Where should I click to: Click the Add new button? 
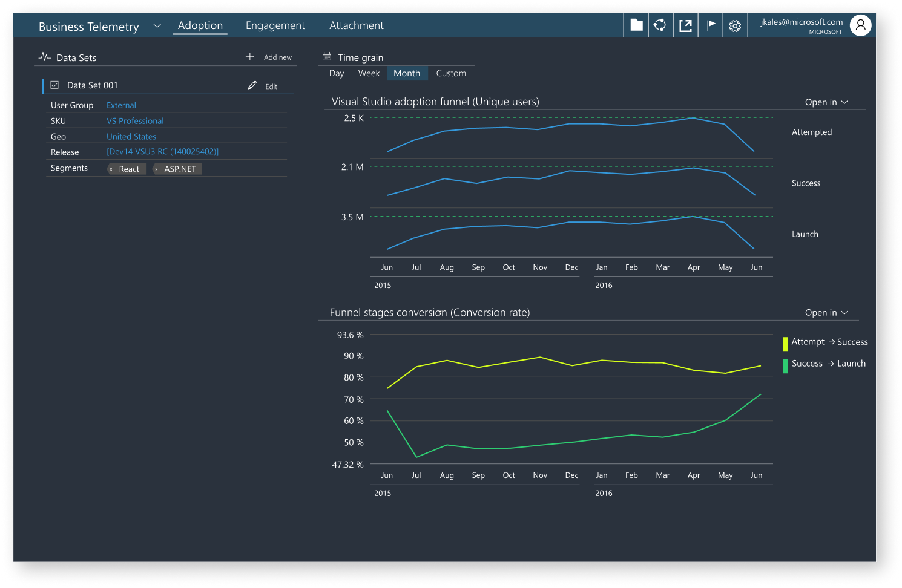[x=278, y=57]
